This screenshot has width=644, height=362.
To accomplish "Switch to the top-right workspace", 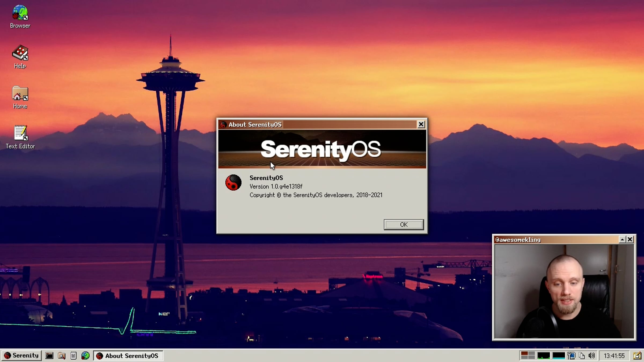I will [x=531, y=354].
